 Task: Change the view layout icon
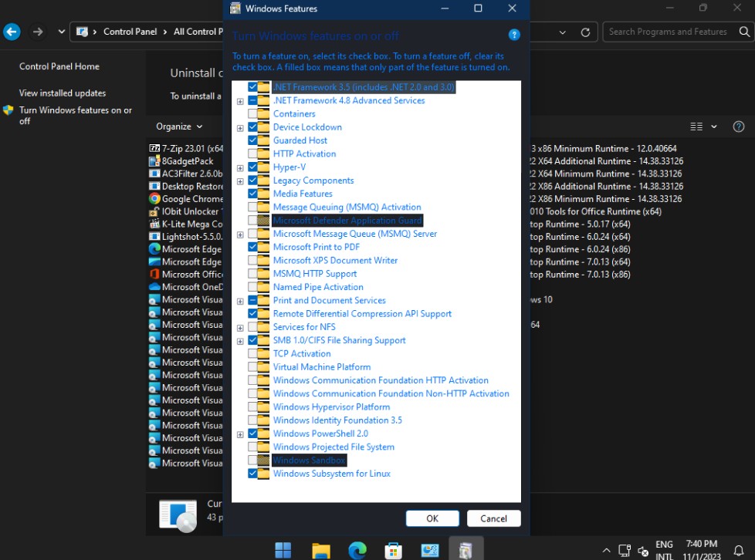pyautogui.click(x=696, y=127)
